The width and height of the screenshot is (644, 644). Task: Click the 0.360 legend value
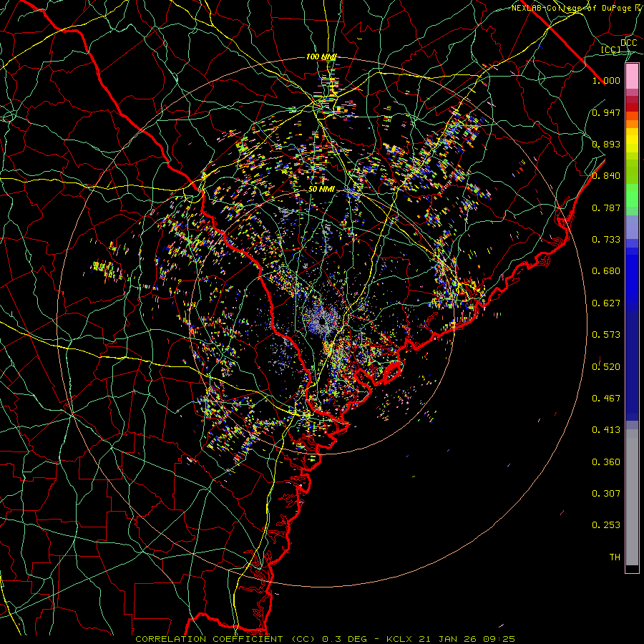tap(606, 462)
